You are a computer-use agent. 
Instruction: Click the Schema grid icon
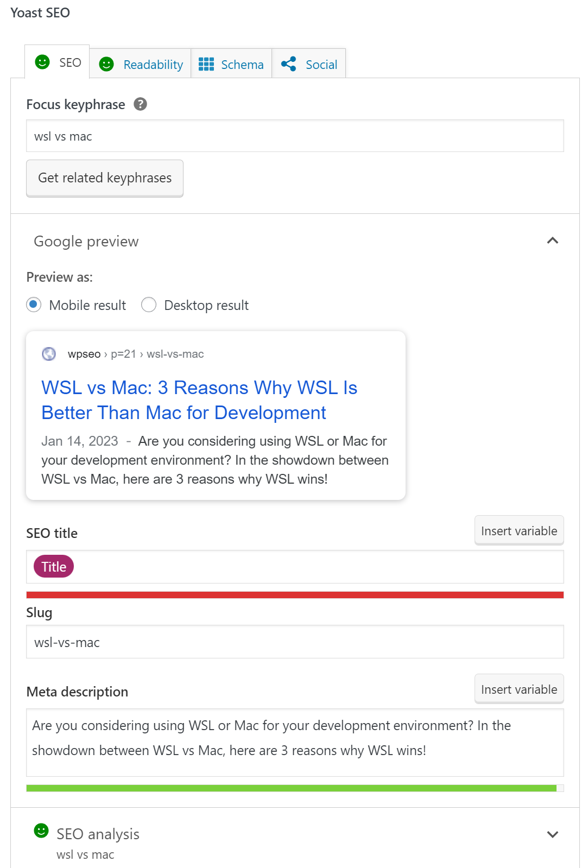[206, 64]
